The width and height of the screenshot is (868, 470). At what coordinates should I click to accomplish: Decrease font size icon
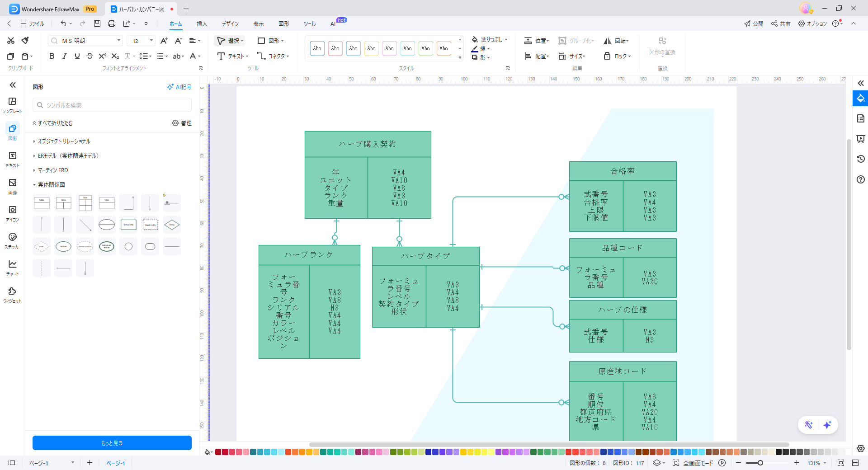pos(179,41)
